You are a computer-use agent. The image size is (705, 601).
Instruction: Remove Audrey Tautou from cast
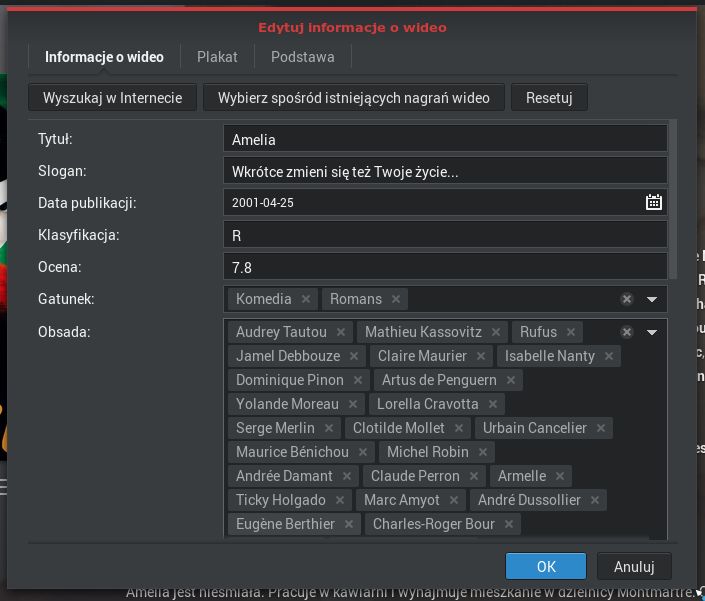pyautogui.click(x=341, y=332)
